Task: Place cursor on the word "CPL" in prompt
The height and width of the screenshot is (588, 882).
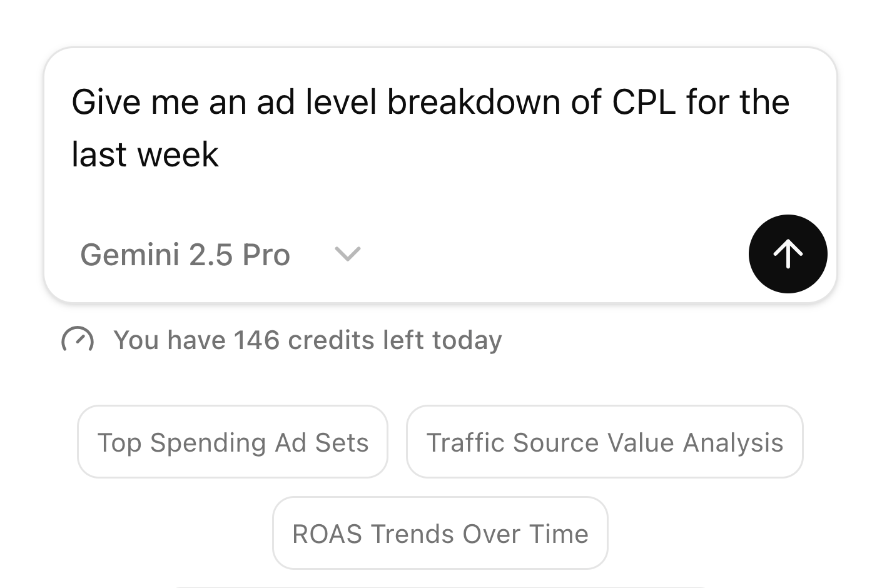Action: click(644, 102)
